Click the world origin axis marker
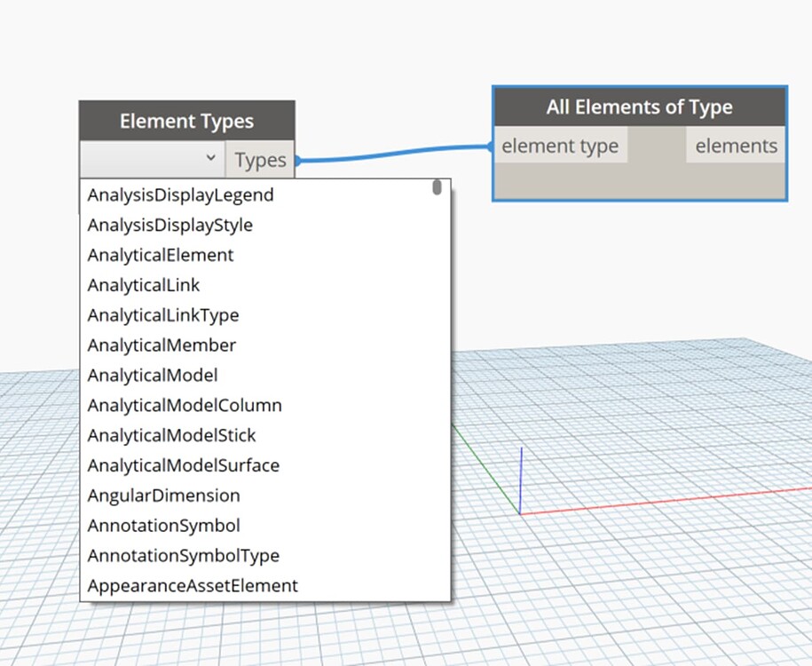This screenshot has width=812, height=666. click(519, 512)
